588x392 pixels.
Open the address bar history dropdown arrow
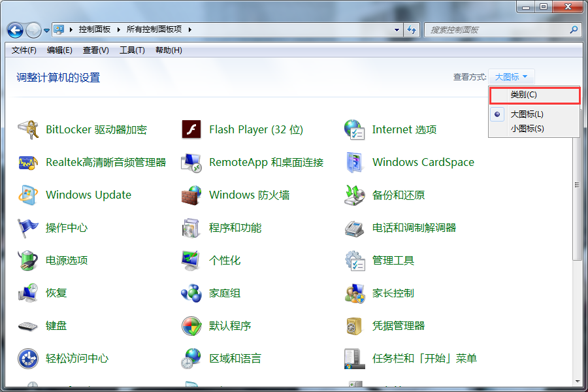(x=397, y=30)
